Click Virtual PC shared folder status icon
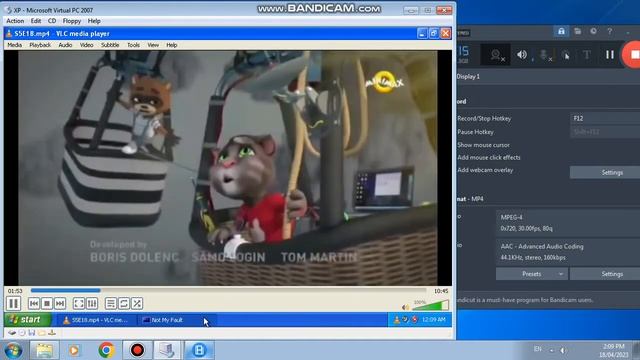 pos(42,333)
